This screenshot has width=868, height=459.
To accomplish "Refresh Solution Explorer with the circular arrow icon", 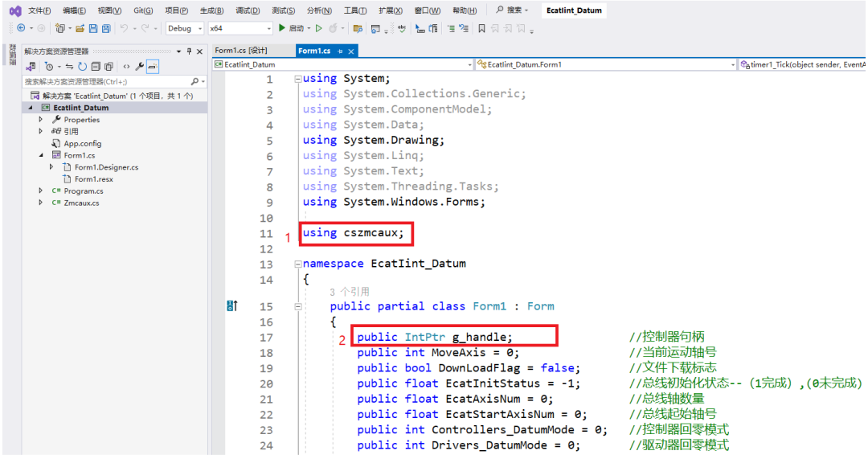I will (82, 67).
